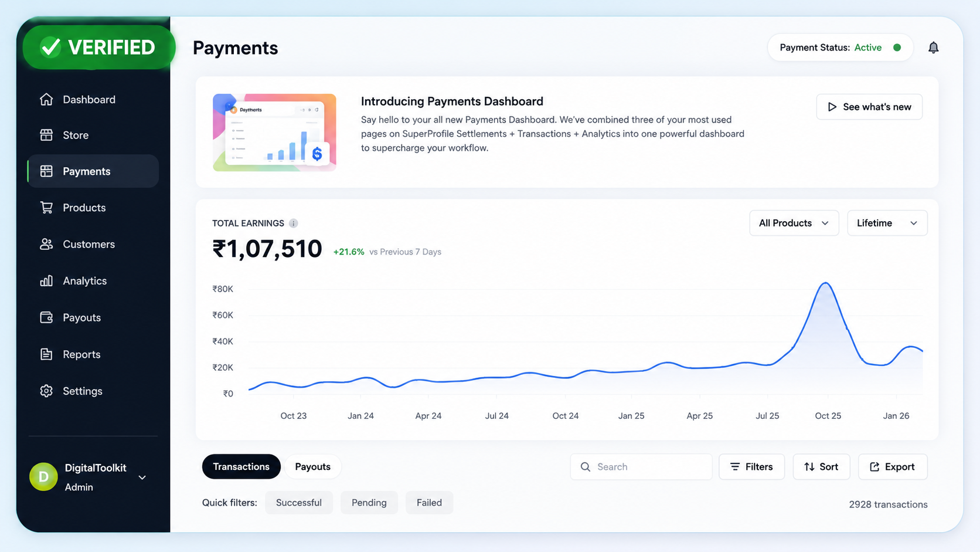
Task: Click the DigitalToolkit avatar circle
Action: click(43, 477)
